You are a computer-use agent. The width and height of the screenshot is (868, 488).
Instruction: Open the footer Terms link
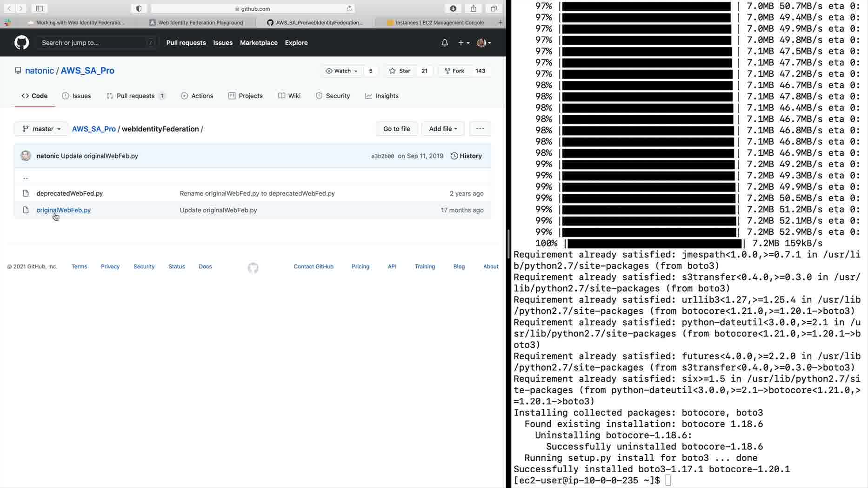tap(79, 266)
